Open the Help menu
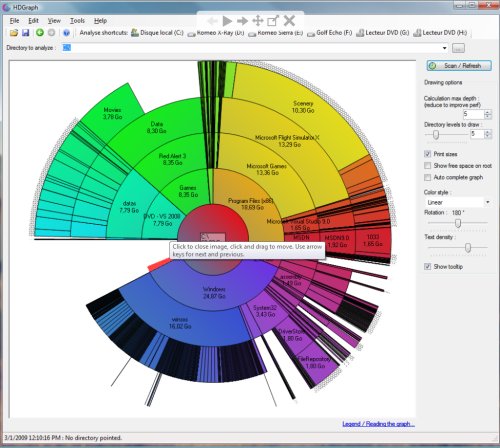 100,21
